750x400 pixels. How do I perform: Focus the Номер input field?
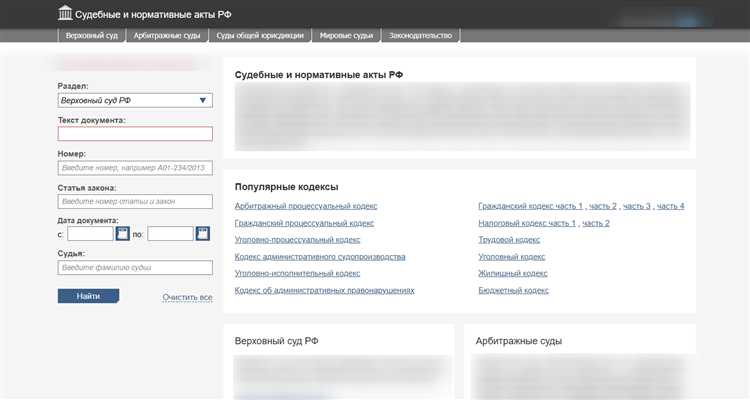click(x=135, y=168)
